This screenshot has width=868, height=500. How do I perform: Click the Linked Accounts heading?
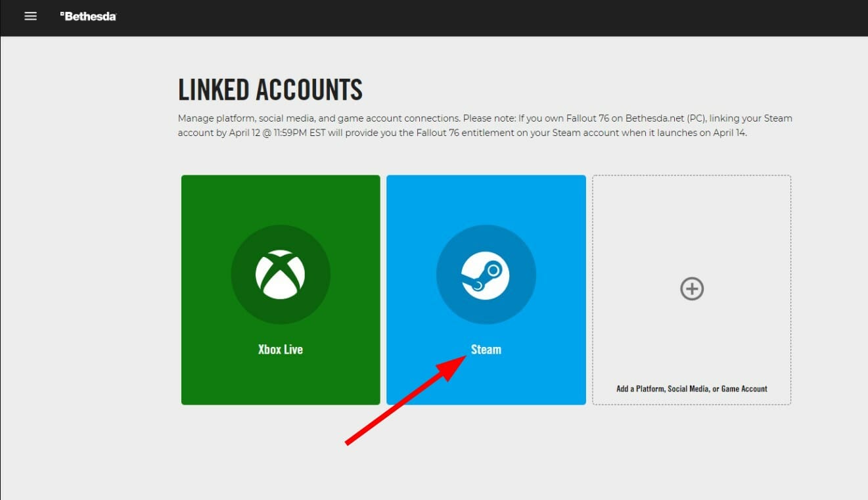tap(270, 89)
